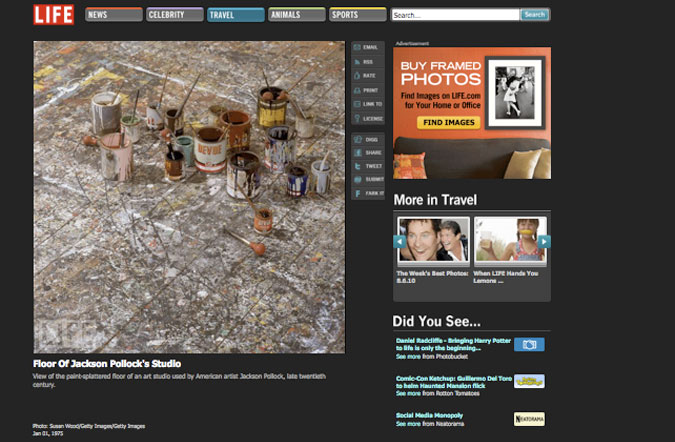Click the Did You See... heading
This screenshot has width=675, height=442.
pos(437,321)
